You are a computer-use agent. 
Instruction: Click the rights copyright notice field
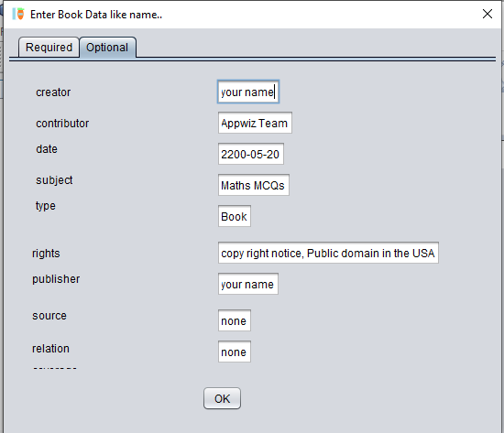point(328,253)
